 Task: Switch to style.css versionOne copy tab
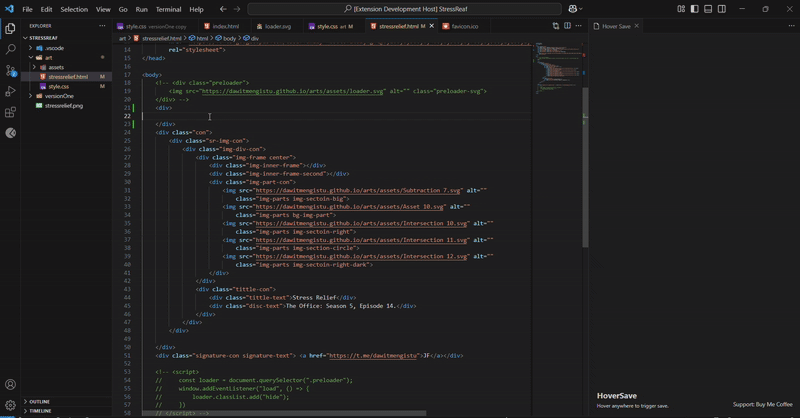pos(156,26)
